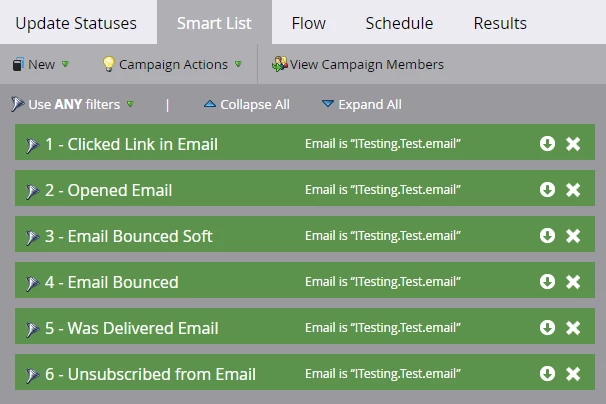
Task: Click the filter icon on Email Bounced row
Action: [x=32, y=283]
